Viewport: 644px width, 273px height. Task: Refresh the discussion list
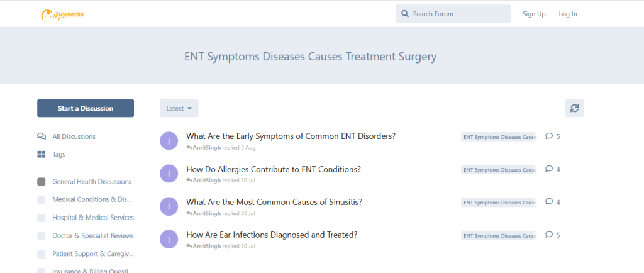[574, 108]
